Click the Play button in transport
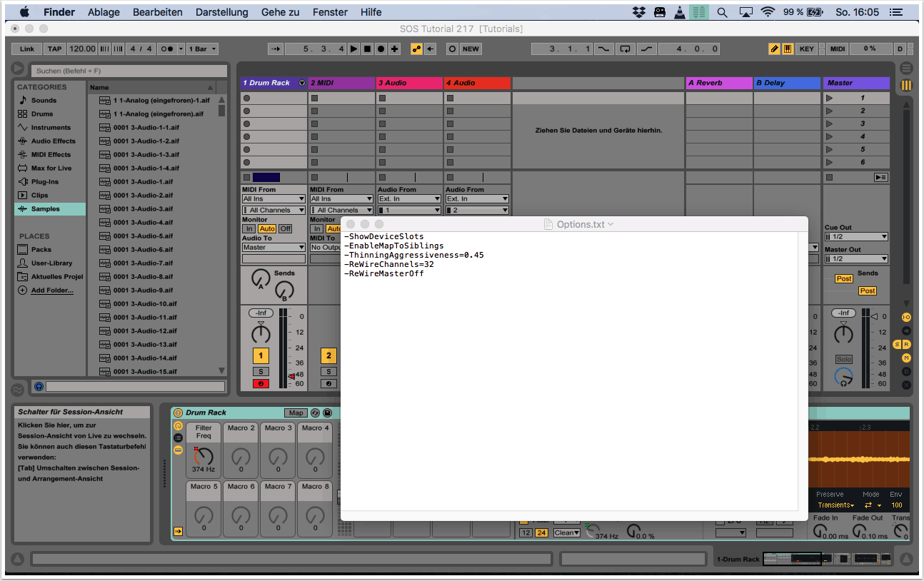 click(x=354, y=49)
